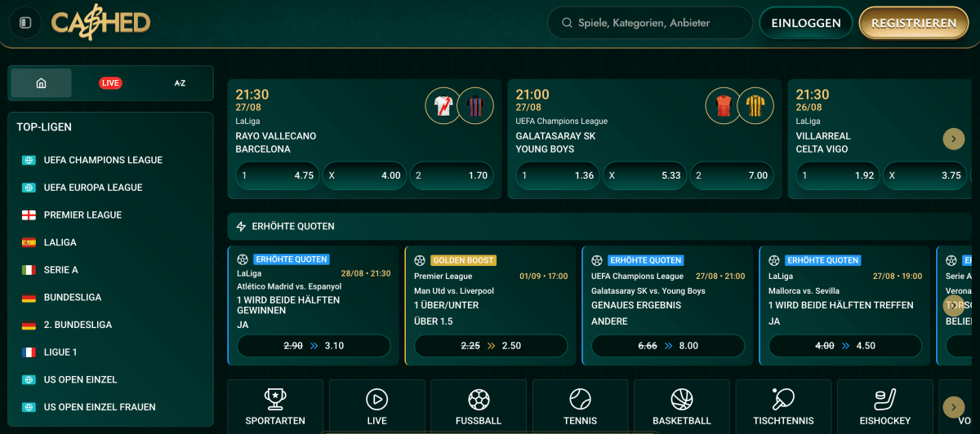
Task: Click the Barcelona jersey icon
Action: click(x=475, y=107)
